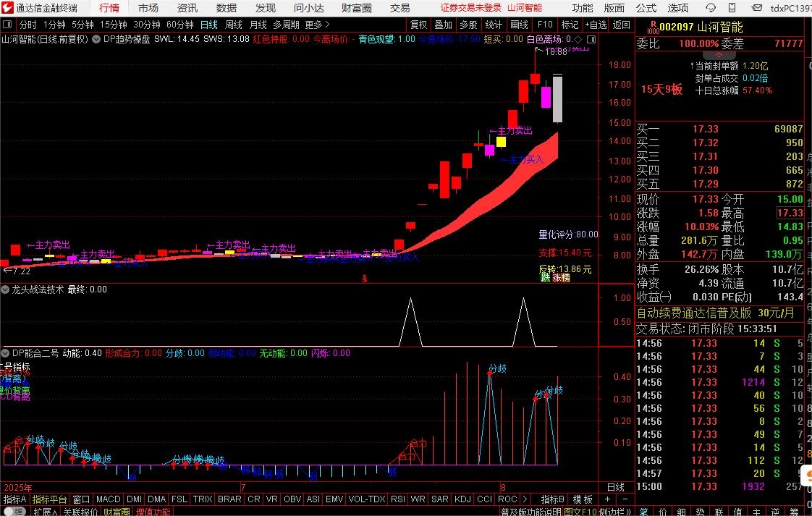Toggle 叠加 overlay mode
Image resolution: width=812 pixels, height=516 pixels.
click(444, 25)
